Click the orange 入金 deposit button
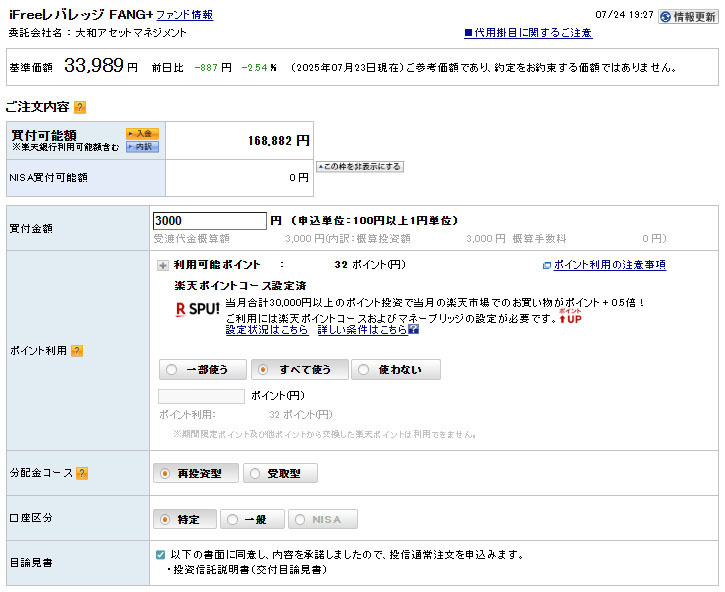This screenshot has height=592, width=725. point(142,133)
